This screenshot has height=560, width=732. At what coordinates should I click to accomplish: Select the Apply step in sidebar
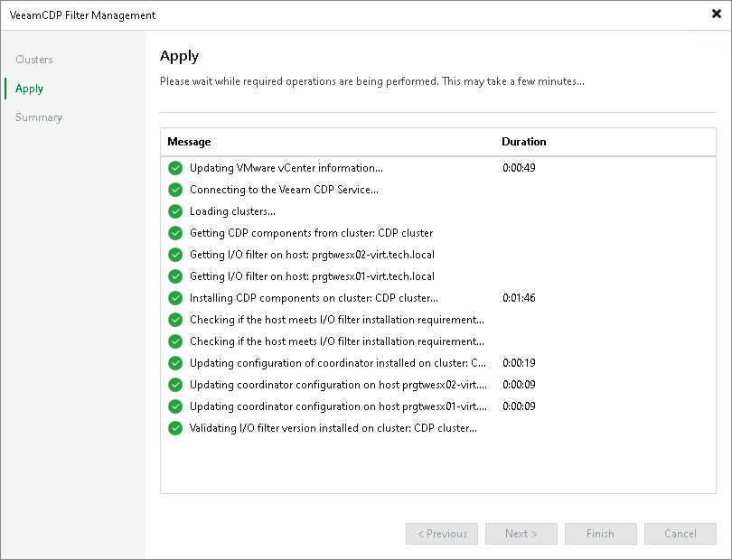[x=30, y=89]
